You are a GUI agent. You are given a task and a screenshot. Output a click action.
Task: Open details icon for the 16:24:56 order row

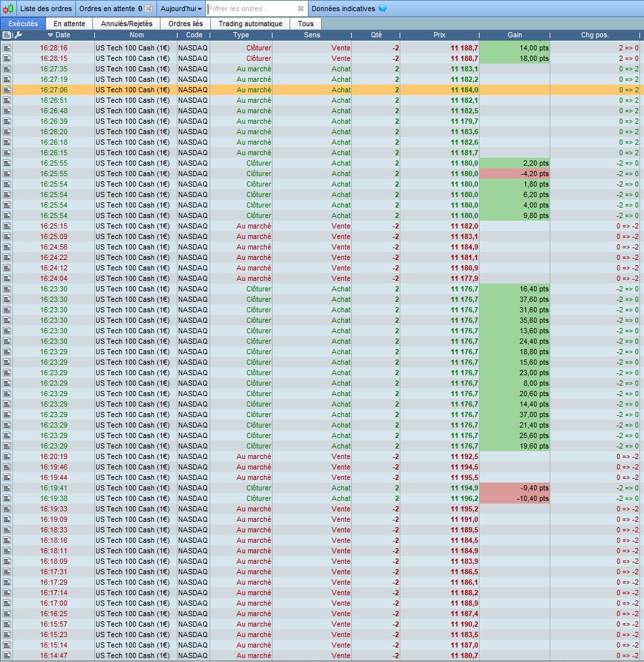point(7,247)
